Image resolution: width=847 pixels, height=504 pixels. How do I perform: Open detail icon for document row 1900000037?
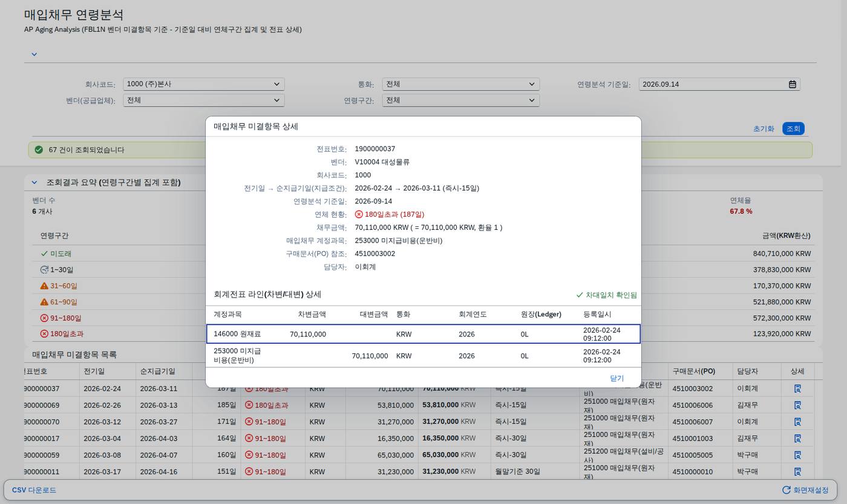click(x=797, y=388)
